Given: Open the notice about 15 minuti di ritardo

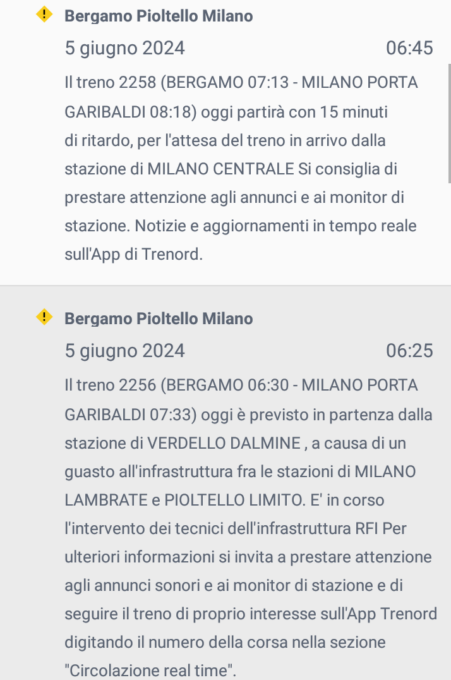Looking at the screenshot, I should coord(226,142).
